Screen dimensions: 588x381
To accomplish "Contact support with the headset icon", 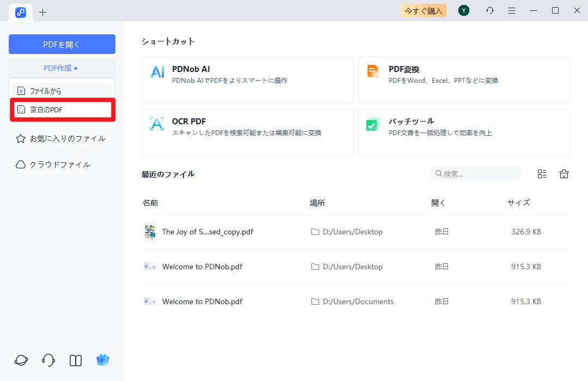I will click(x=48, y=360).
